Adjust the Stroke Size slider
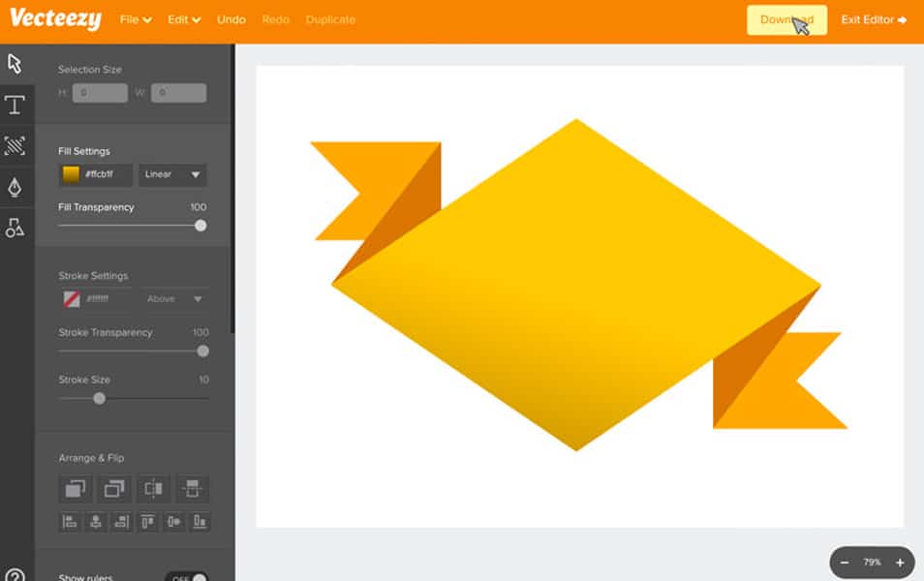 (x=98, y=397)
